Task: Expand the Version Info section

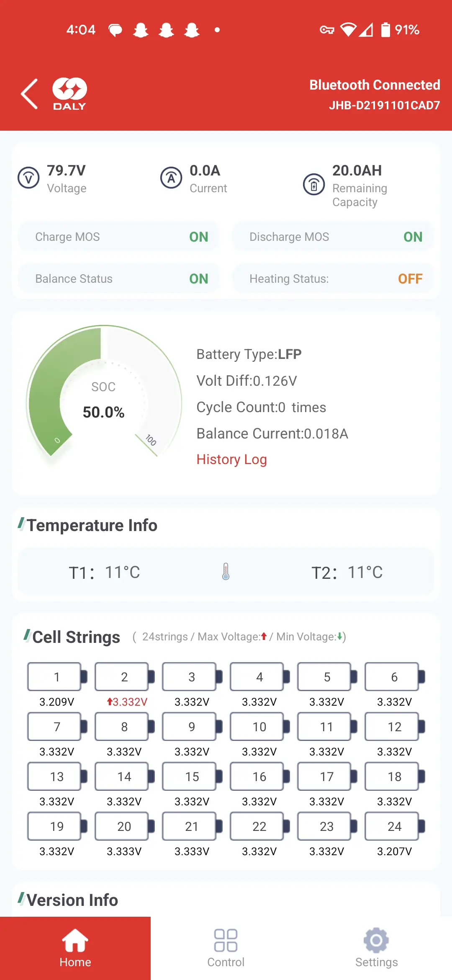Action: 72,900
